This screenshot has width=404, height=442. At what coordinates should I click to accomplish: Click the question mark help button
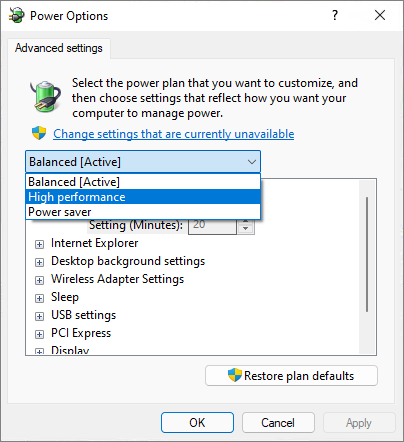[x=335, y=15]
